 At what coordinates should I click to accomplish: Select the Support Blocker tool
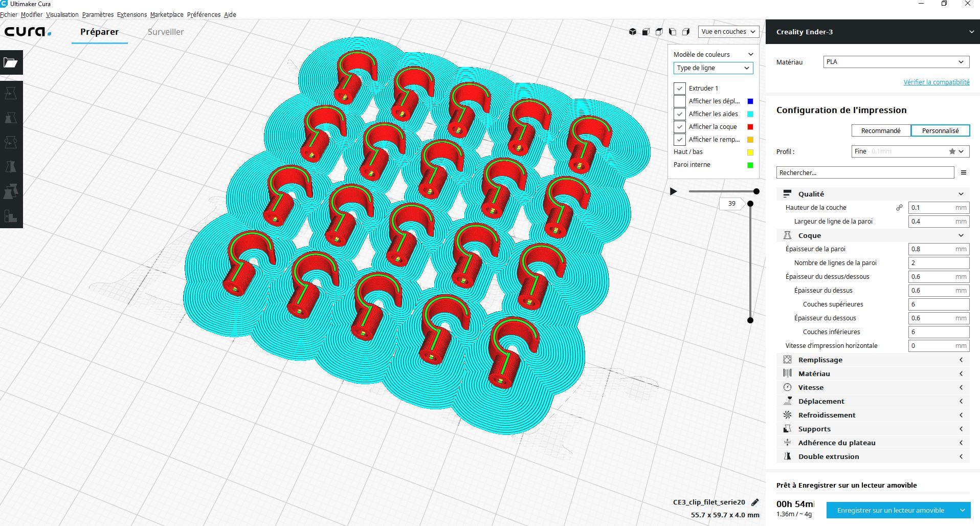[x=11, y=216]
